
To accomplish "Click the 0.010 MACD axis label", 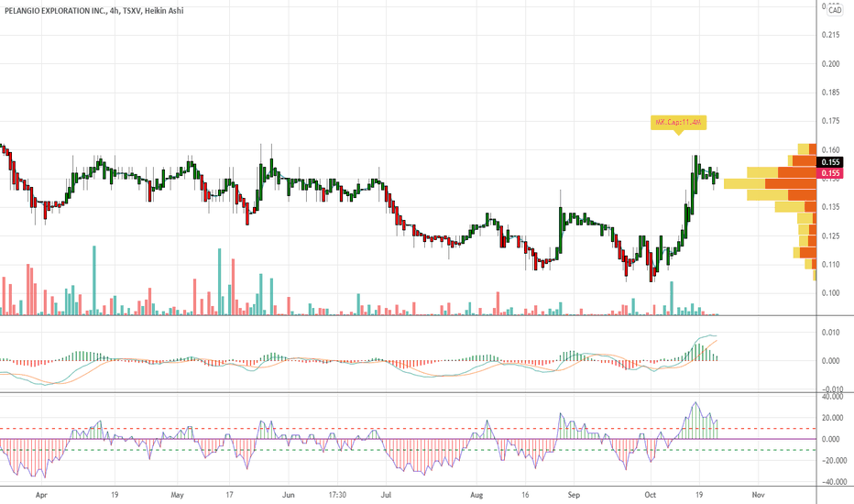I will click(830, 333).
